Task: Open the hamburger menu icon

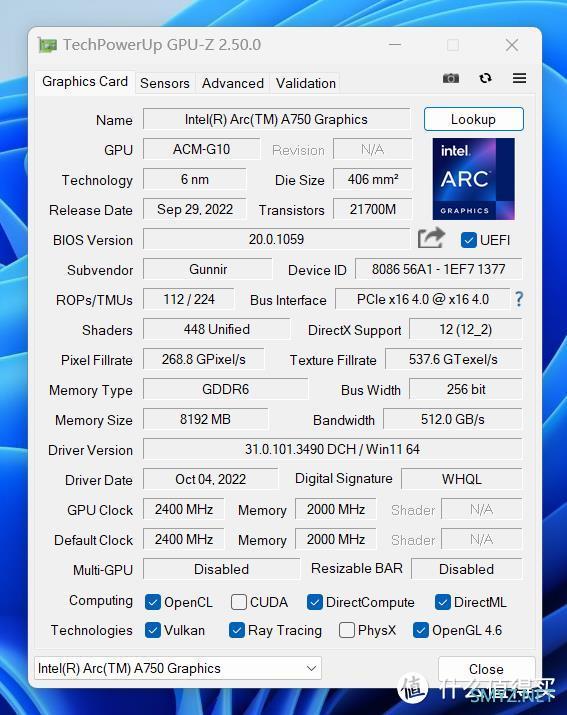Action: coord(519,78)
